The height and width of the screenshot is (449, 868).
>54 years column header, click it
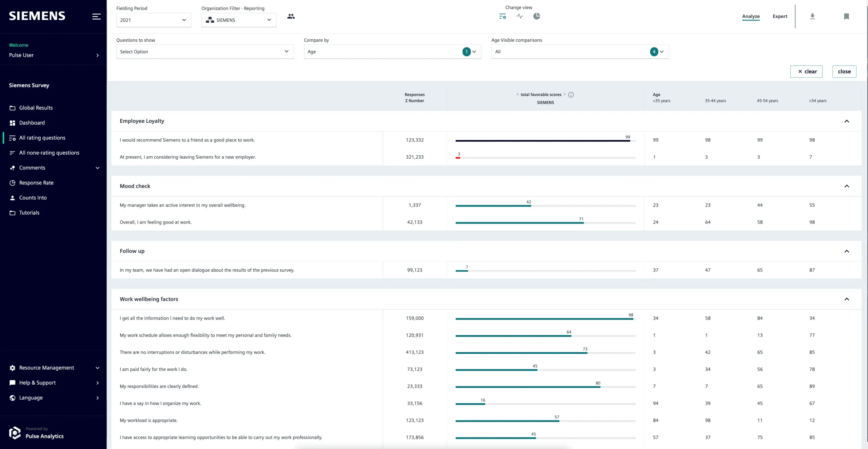coord(817,101)
